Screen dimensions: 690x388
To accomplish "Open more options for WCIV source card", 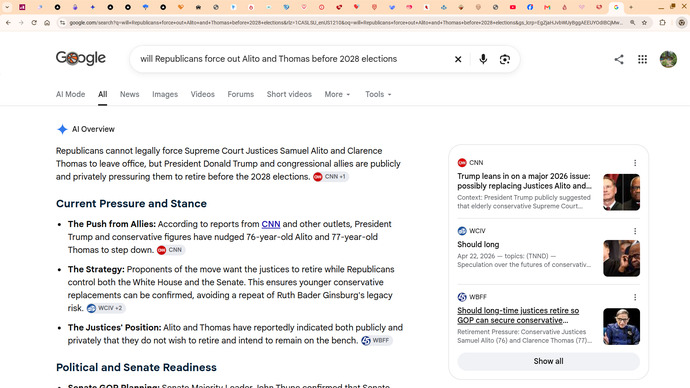I will pos(635,231).
